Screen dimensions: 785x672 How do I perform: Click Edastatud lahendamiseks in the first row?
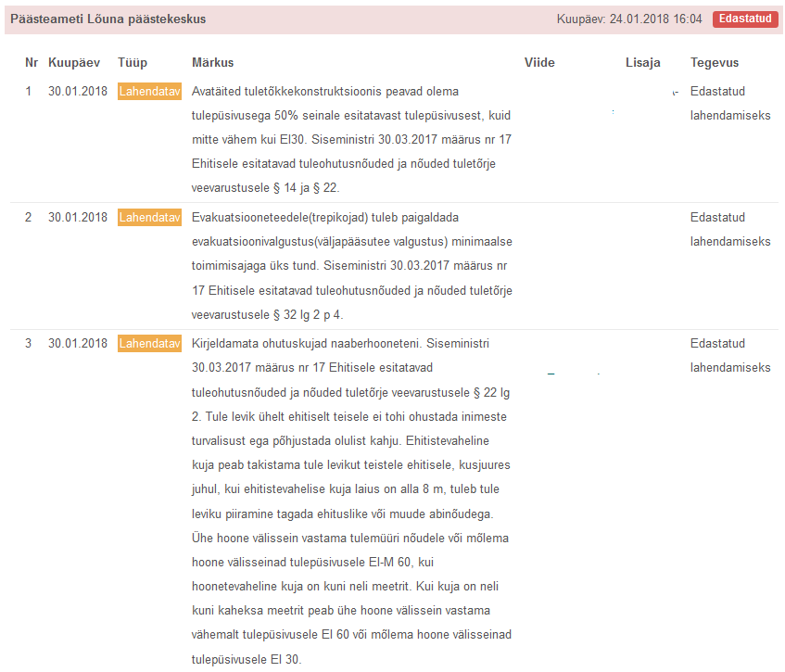pyautogui.click(x=730, y=104)
